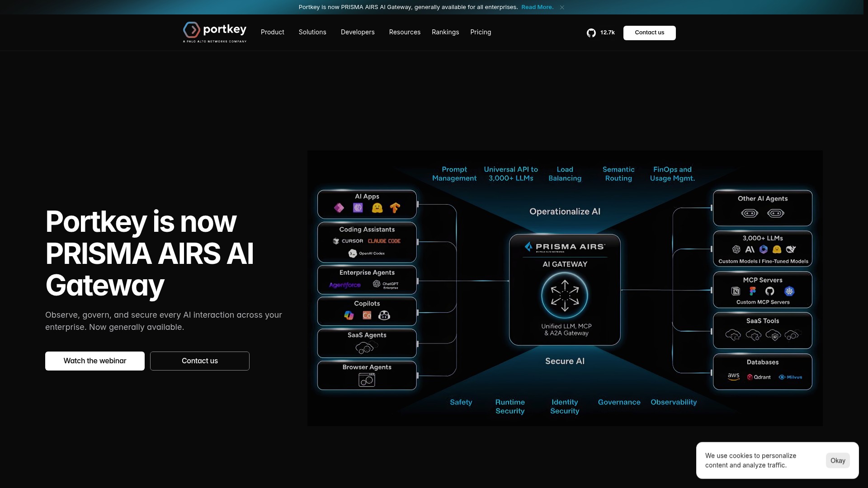Click the first cloud icon in SaaS Tools
Viewport: 868px width, 488px height.
(733, 335)
